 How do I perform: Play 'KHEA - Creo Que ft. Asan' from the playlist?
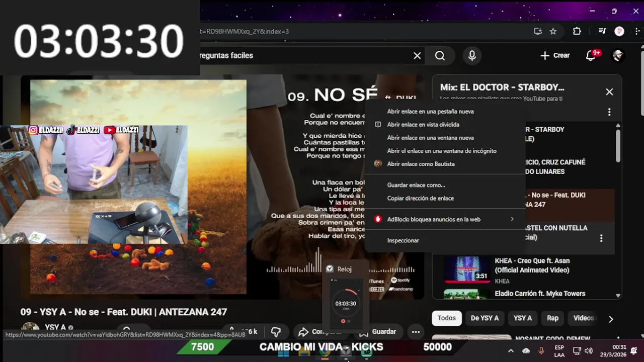point(532,265)
